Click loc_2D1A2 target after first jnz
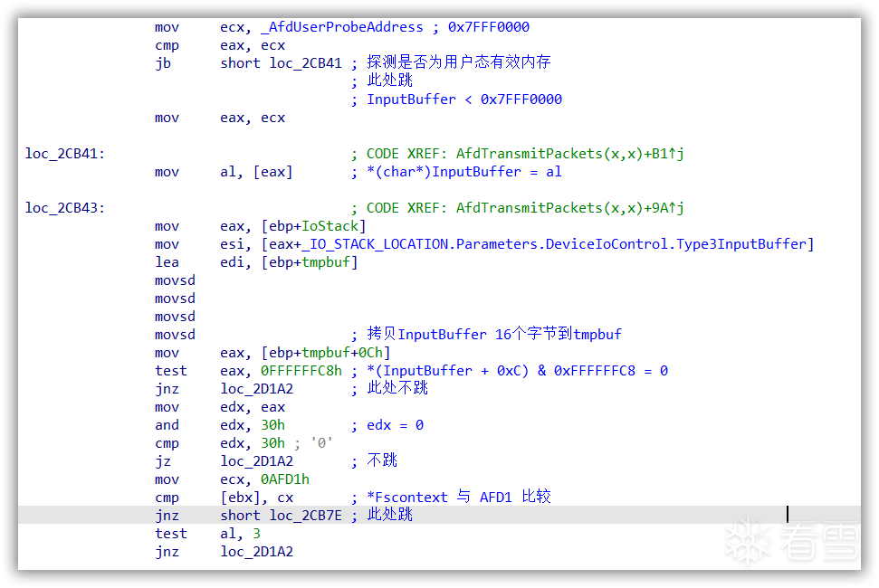879x588 pixels. (257, 389)
